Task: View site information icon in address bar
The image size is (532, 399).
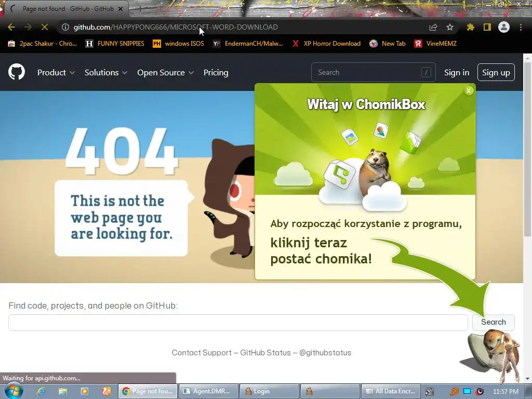Action: click(65, 27)
